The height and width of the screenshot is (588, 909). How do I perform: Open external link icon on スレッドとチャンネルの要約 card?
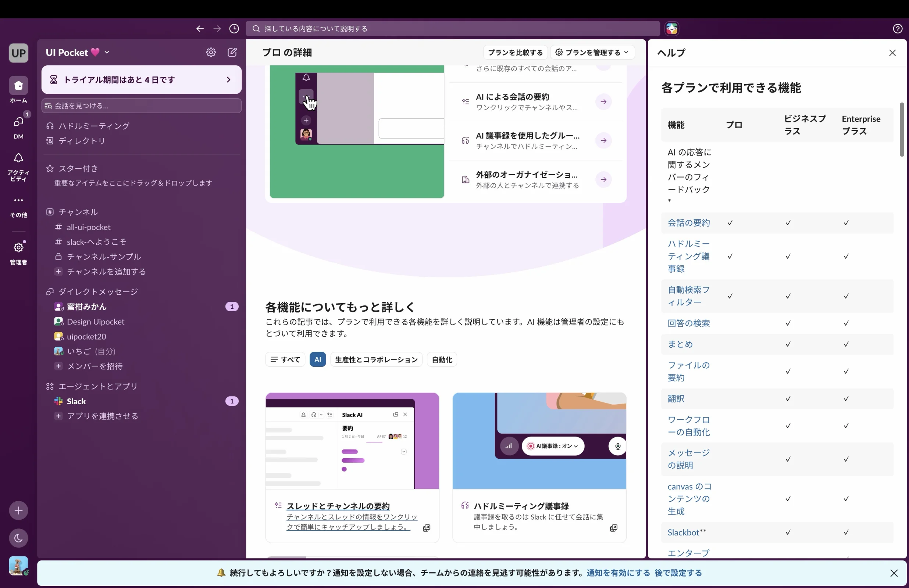point(427,528)
